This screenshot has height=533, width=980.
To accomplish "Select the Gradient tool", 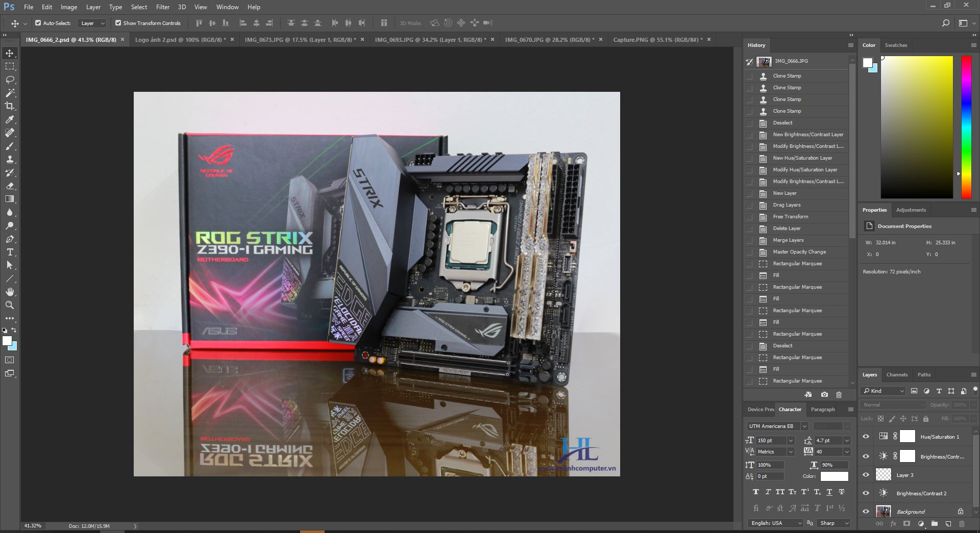I will click(x=10, y=199).
